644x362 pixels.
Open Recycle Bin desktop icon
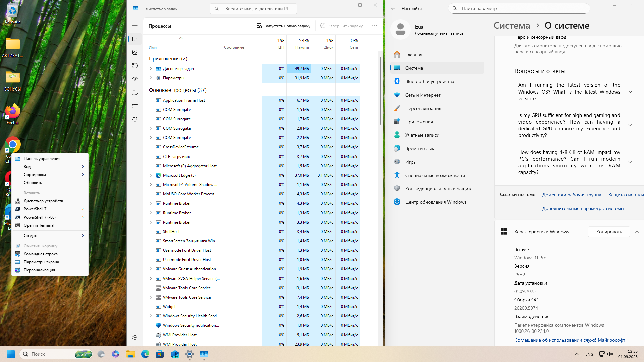click(13, 14)
